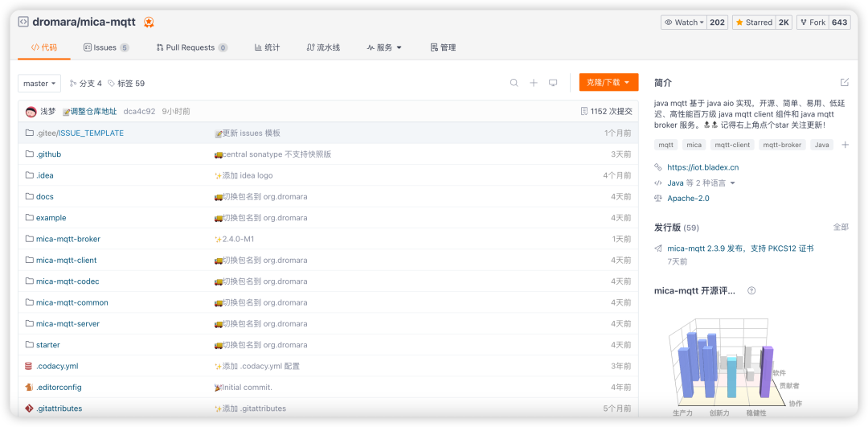The image size is (868, 427).
Task: Click the branch icon beside 分支 4
Action: (73, 83)
